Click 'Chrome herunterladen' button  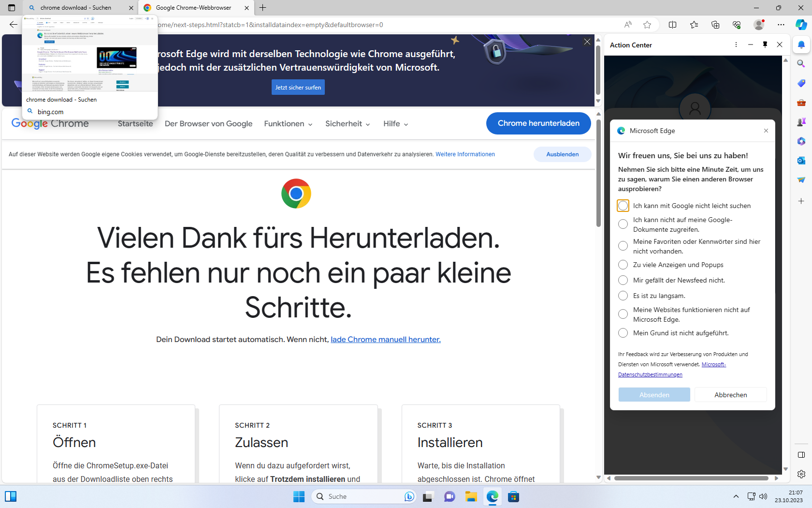pos(538,123)
